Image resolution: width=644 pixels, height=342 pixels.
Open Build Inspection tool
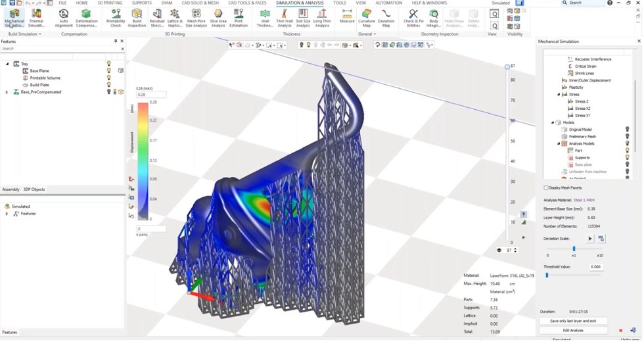pos(137,18)
